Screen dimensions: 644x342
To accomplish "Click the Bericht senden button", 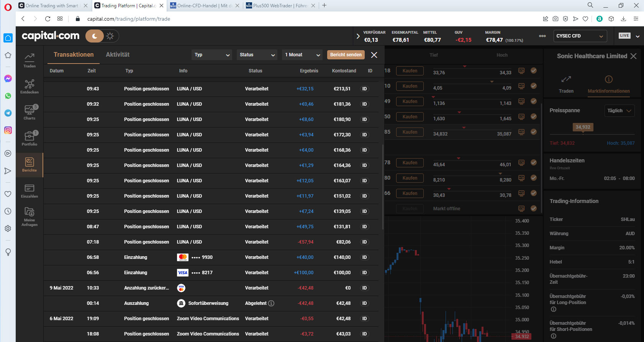I will point(346,55).
